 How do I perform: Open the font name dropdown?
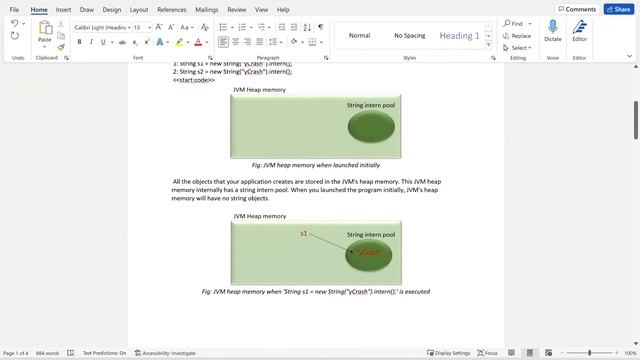[x=129, y=28]
